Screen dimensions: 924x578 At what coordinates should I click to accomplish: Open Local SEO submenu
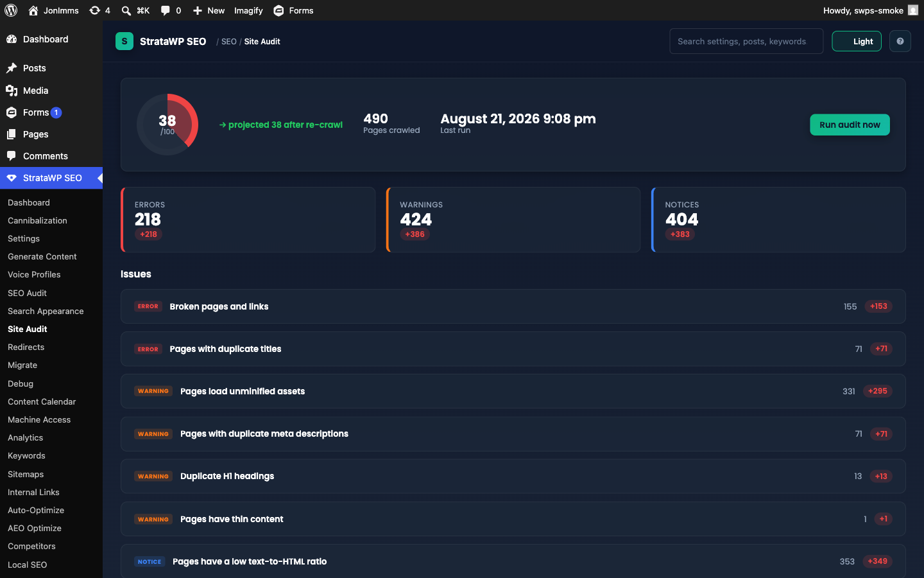coord(28,565)
